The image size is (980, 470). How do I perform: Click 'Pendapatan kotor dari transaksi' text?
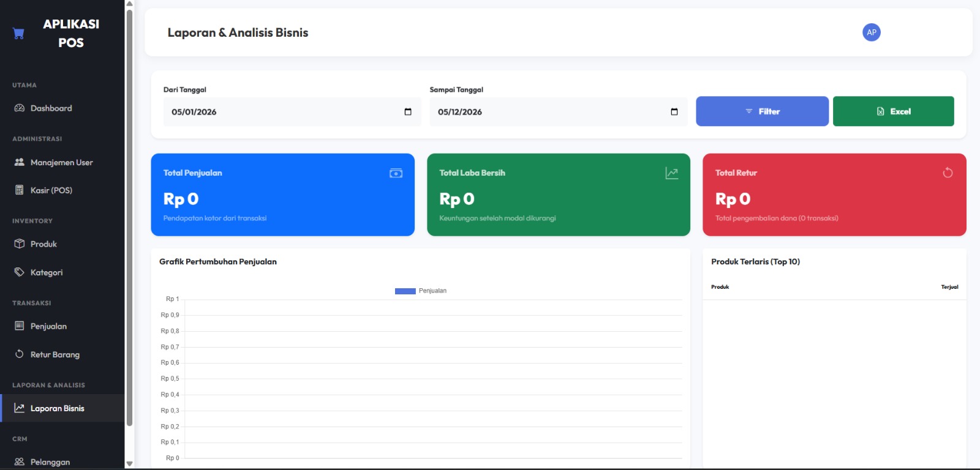click(x=215, y=218)
